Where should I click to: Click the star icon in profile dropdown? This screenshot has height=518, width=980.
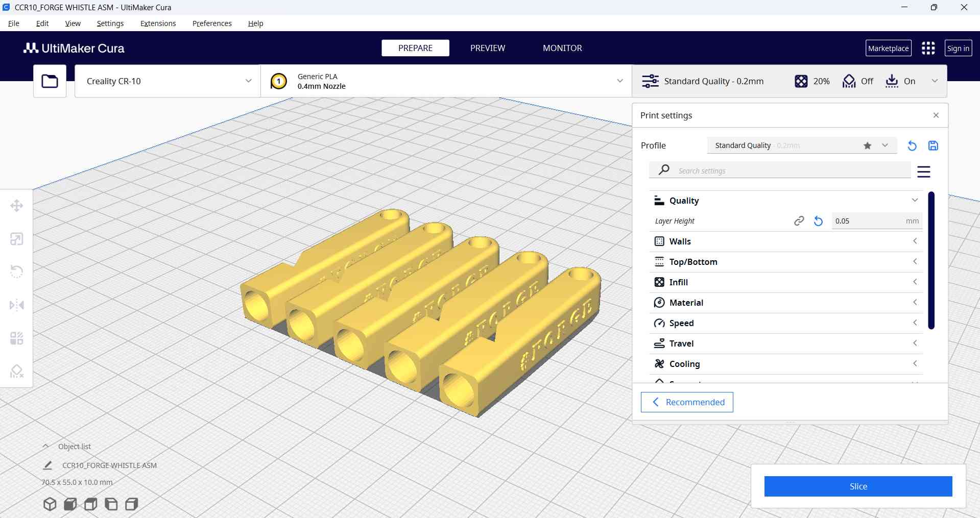pos(867,145)
